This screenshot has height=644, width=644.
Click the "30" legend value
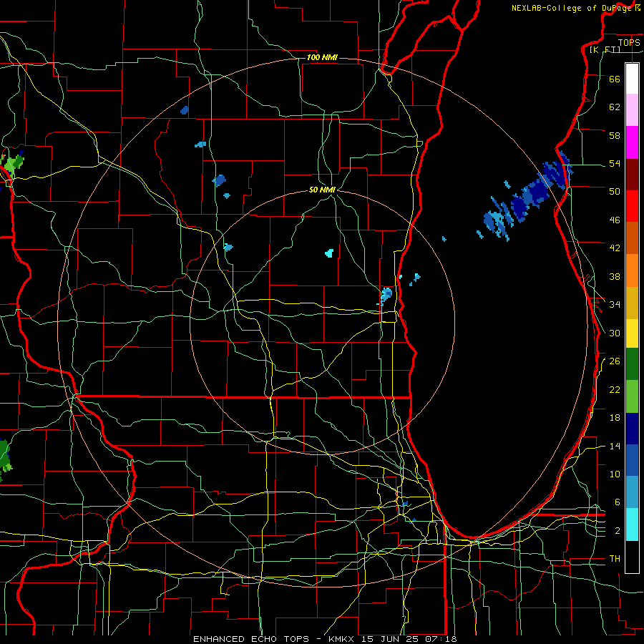coord(615,333)
